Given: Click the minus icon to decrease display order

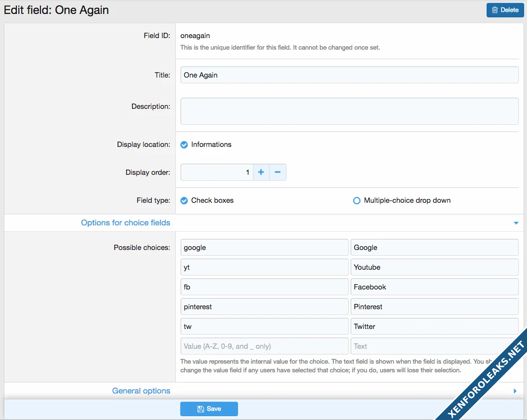Looking at the screenshot, I should (277, 172).
